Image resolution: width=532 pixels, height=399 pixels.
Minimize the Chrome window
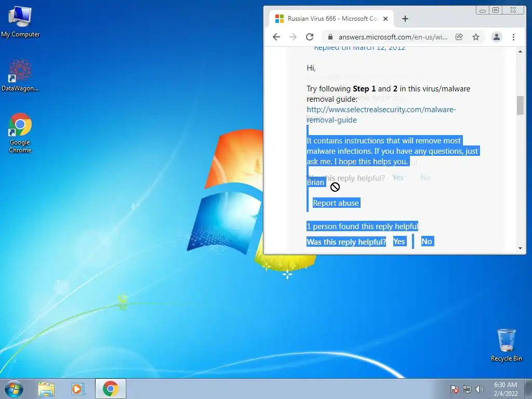click(483, 10)
